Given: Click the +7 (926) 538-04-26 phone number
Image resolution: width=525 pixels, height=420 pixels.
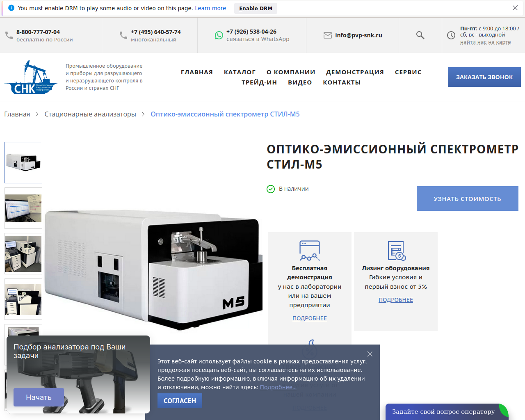Looking at the screenshot, I should click(251, 32).
